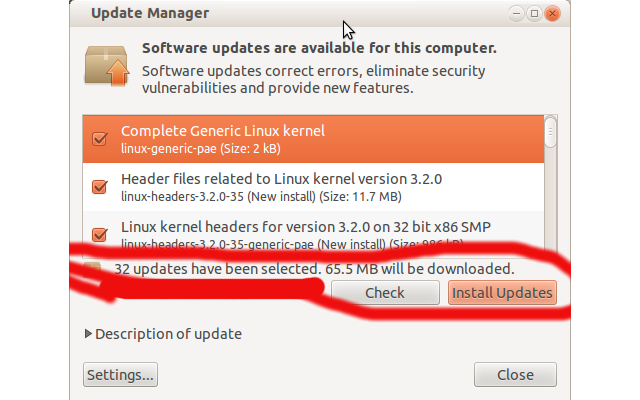
Task: Open the Settings... dialog
Action: [x=121, y=375]
